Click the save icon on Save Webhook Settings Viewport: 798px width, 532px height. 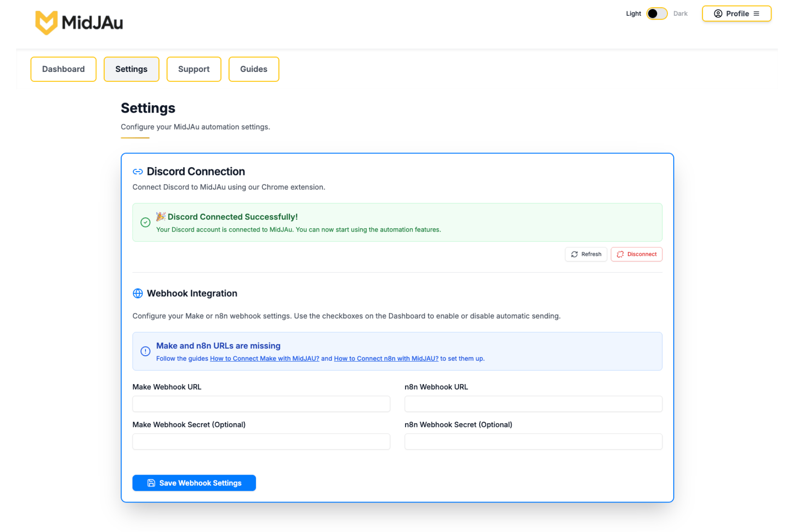pos(150,483)
